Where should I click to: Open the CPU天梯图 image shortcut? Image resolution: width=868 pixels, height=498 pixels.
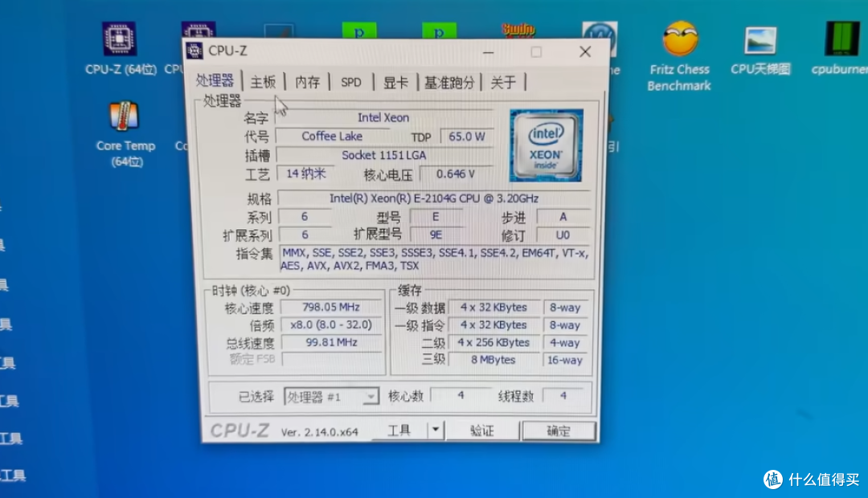tap(759, 39)
